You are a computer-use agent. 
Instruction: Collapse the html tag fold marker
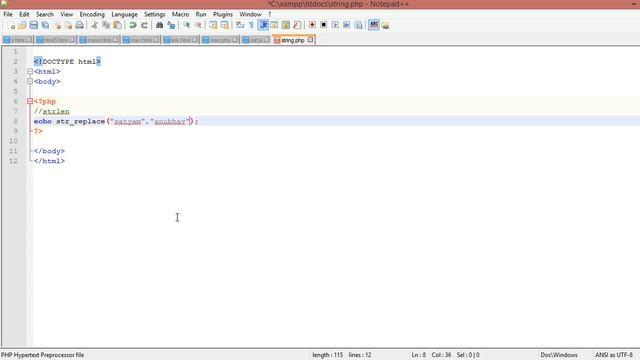click(x=30, y=71)
